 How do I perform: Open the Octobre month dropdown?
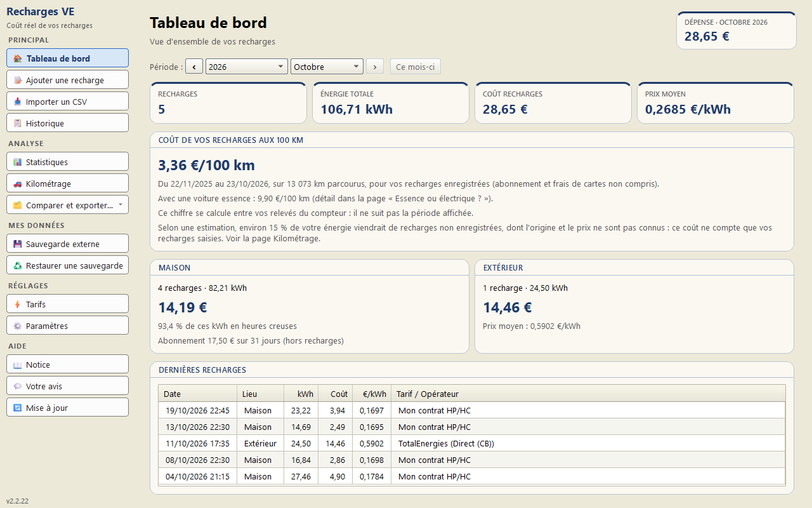[327, 67]
